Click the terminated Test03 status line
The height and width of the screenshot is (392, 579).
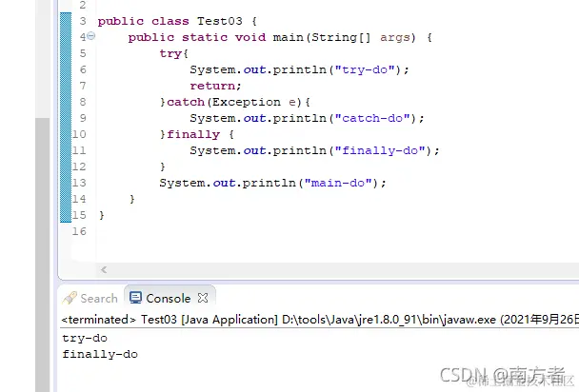[x=320, y=320]
